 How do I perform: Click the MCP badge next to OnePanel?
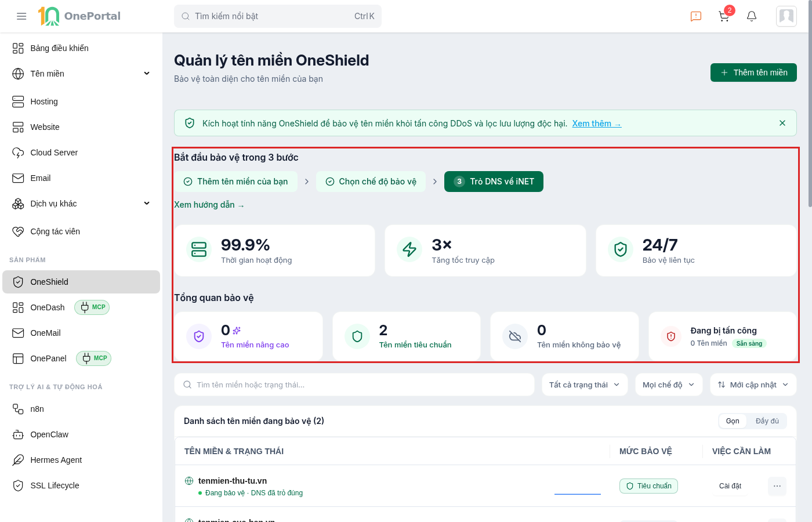tap(93, 358)
